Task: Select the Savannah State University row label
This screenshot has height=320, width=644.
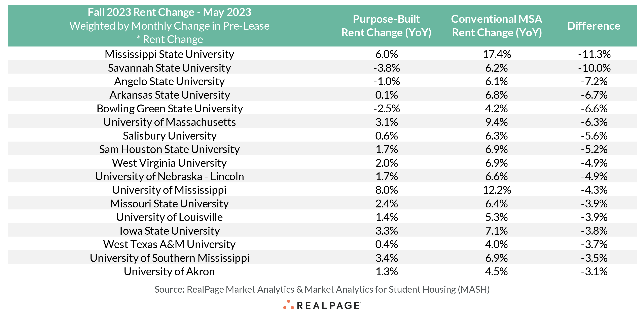Action: point(170,68)
